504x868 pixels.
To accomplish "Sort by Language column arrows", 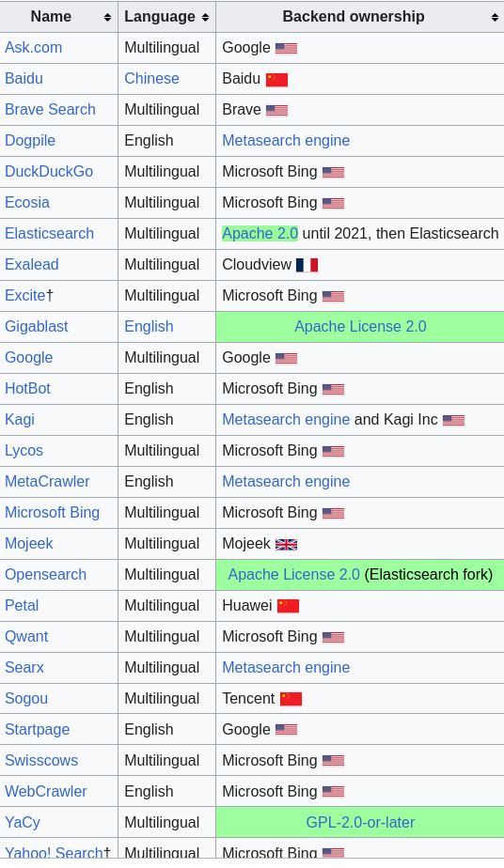I will coord(206,18).
